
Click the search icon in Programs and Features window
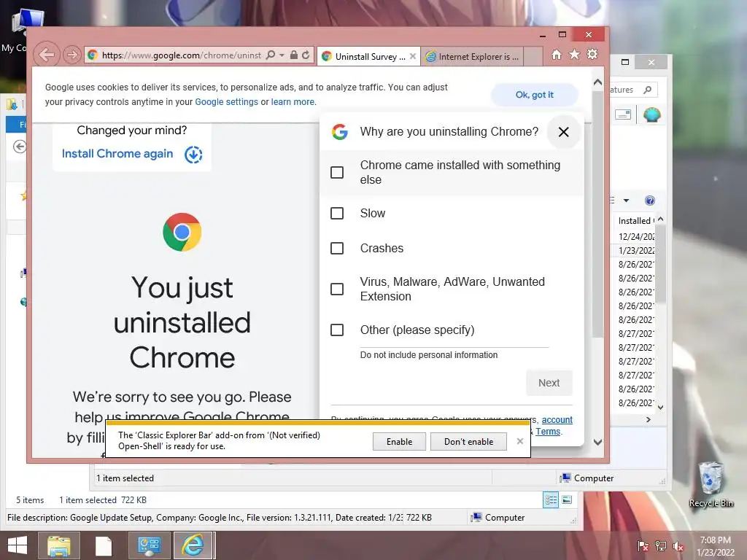point(647,90)
